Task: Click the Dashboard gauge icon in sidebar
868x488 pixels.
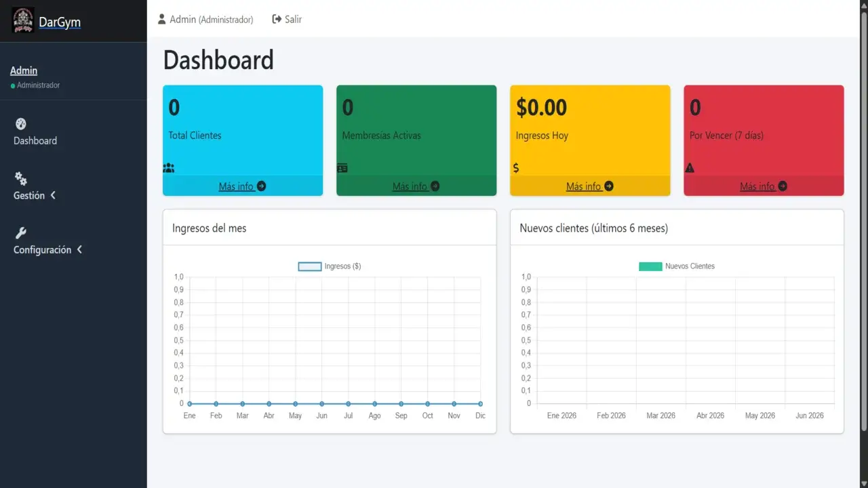Action: pos(21,124)
